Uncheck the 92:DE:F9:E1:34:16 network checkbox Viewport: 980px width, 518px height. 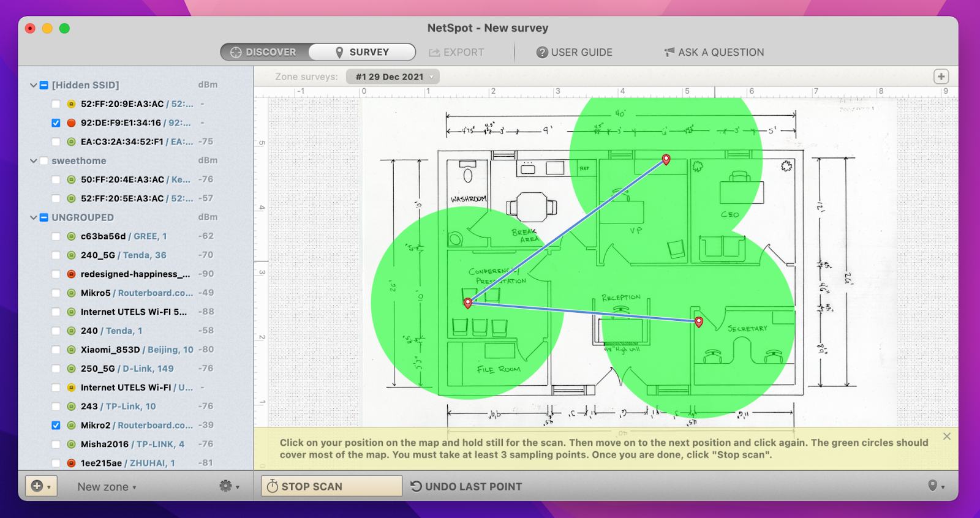(56, 123)
